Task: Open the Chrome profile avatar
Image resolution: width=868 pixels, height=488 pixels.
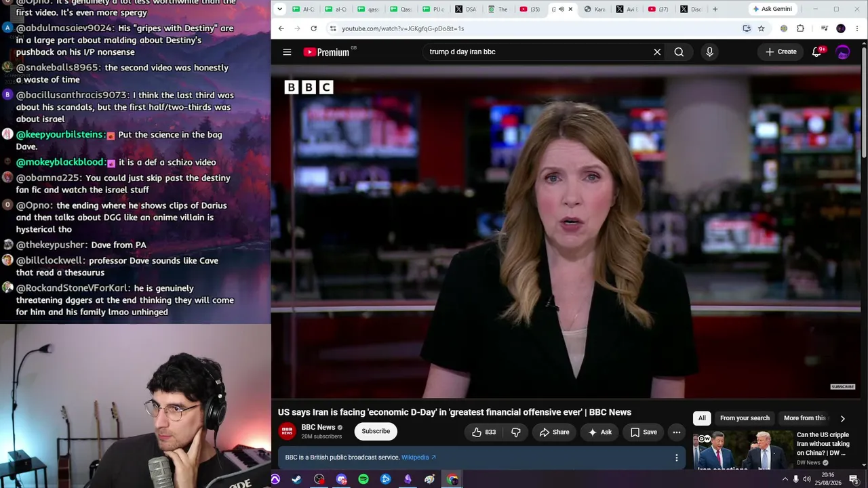Action: (841, 28)
